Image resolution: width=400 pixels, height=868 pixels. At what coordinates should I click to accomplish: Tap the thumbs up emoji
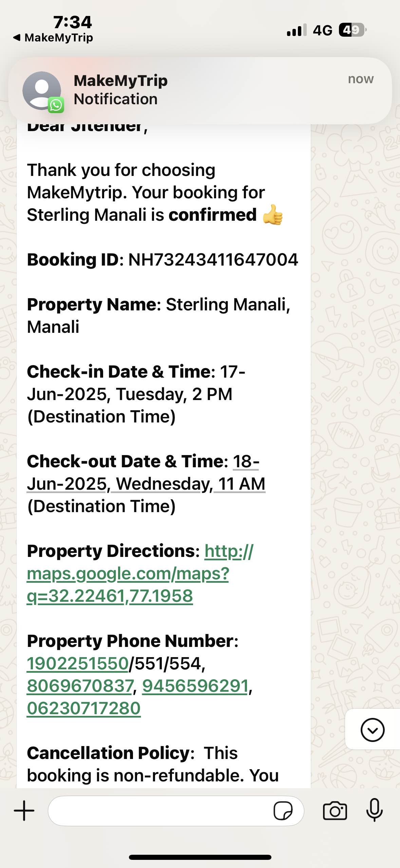(273, 215)
